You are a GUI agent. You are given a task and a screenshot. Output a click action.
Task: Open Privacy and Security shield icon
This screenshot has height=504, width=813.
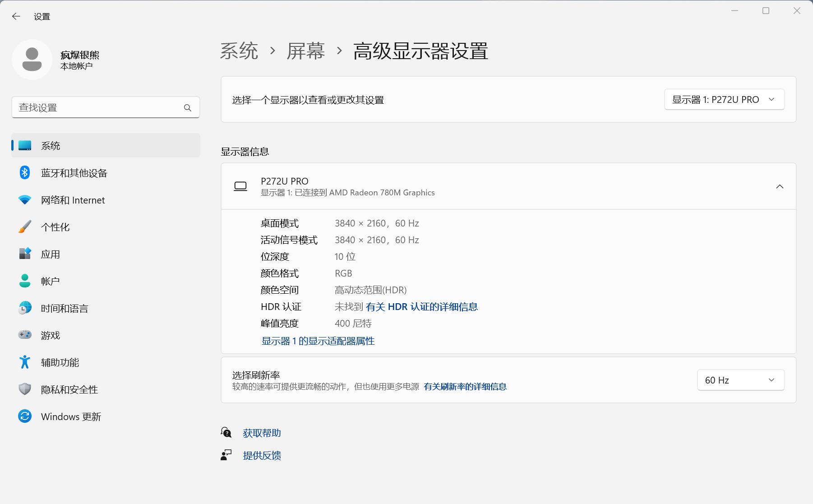coord(25,389)
